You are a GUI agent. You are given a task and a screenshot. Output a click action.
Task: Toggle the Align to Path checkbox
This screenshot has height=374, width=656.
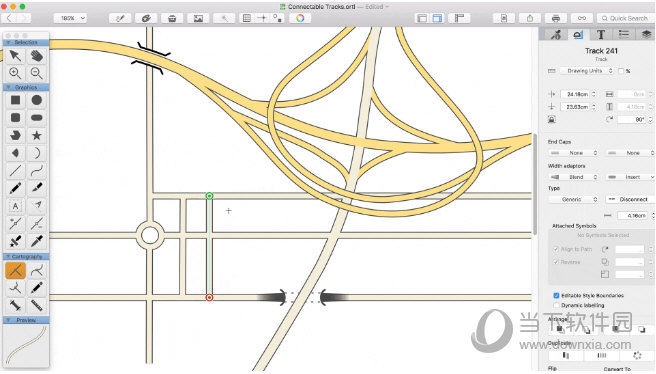(556, 249)
